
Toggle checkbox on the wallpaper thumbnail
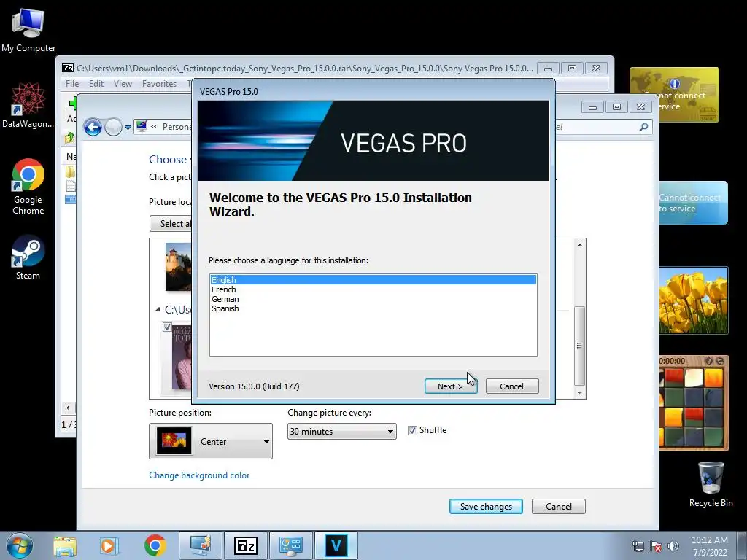point(167,327)
